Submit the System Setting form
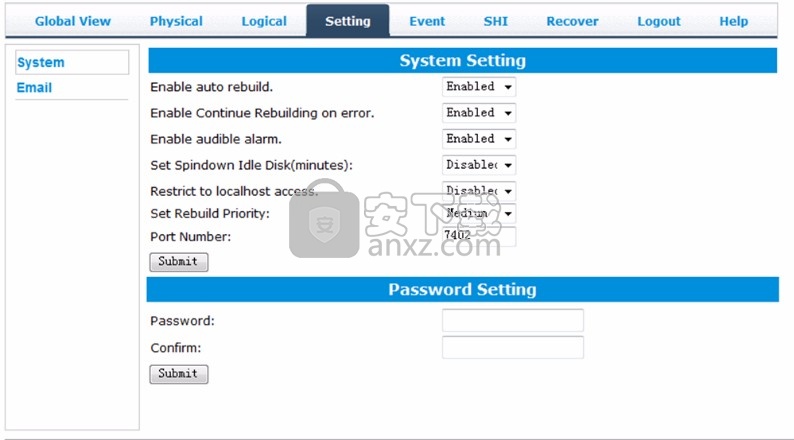 179,262
